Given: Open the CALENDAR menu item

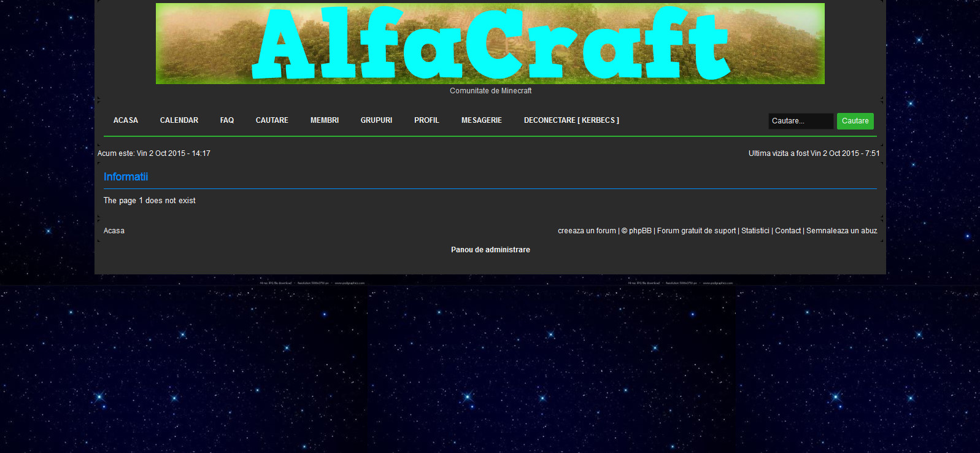Looking at the screenshot, I should [x=179, y=120].
